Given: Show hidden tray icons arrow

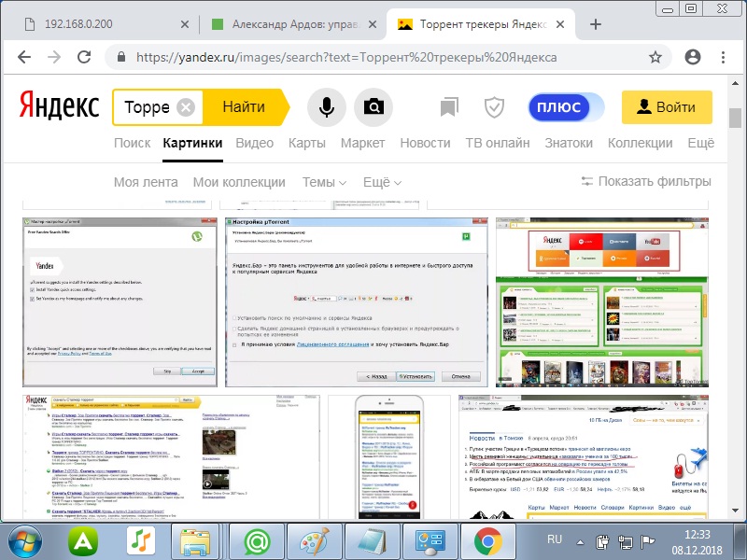Looking at the screenshot, I should (580, 542).
